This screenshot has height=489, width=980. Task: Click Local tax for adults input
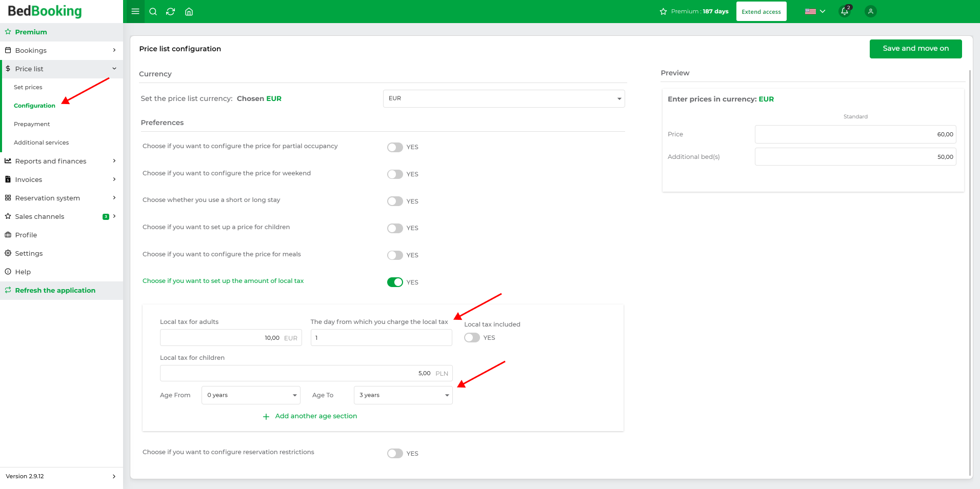tap(231, 338)
